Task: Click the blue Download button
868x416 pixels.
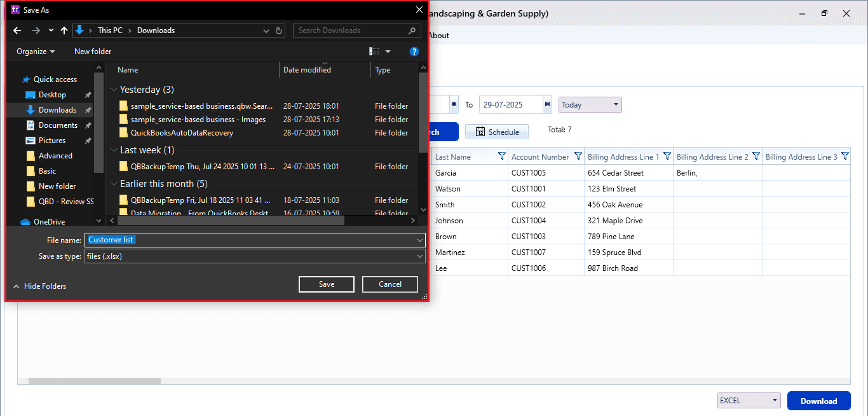Action: click(x=818, y=401)
